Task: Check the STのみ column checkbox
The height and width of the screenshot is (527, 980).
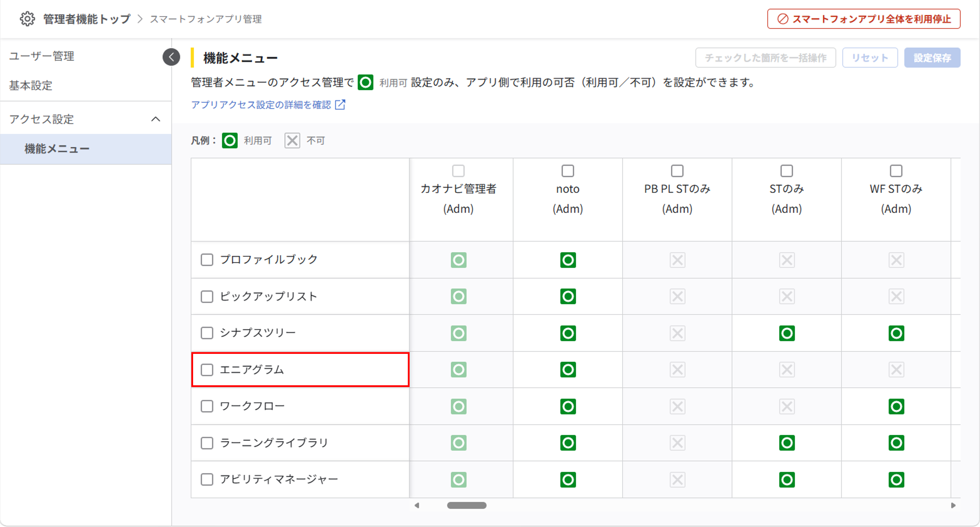Action: tap(787, 171)
